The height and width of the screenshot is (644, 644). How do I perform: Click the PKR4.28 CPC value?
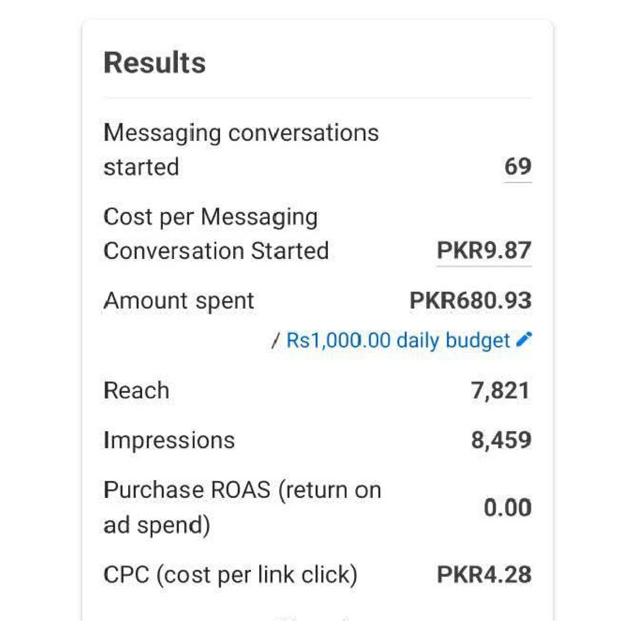click(484, 575)
